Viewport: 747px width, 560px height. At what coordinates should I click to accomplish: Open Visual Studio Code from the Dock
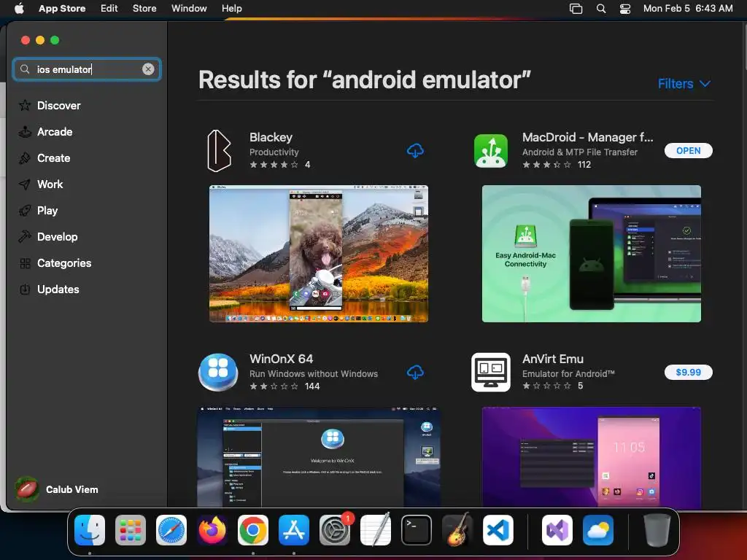(x=498, y=530)
